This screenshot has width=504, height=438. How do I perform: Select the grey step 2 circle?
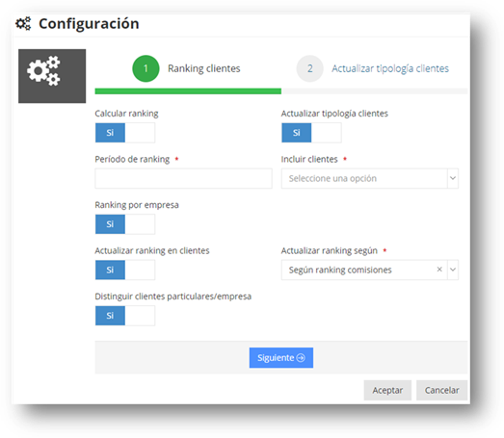(309, 68)
